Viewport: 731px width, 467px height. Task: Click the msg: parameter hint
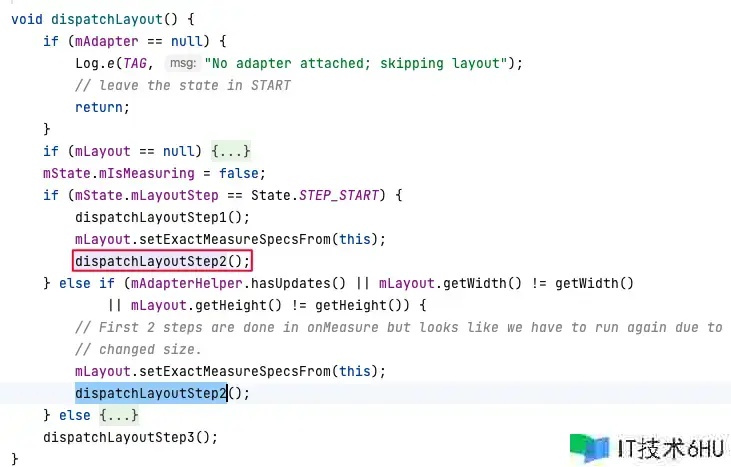click(x=183, y=62)
